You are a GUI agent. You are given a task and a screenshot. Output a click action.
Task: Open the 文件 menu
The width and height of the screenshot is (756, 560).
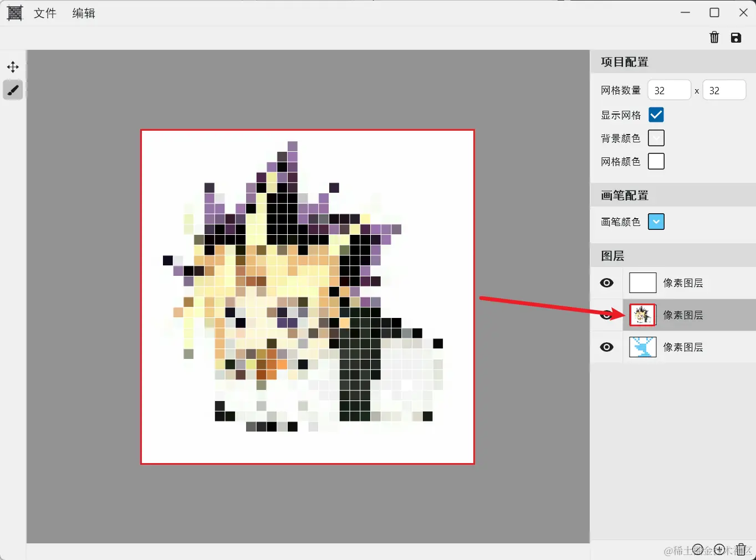(x=45, y=13)
